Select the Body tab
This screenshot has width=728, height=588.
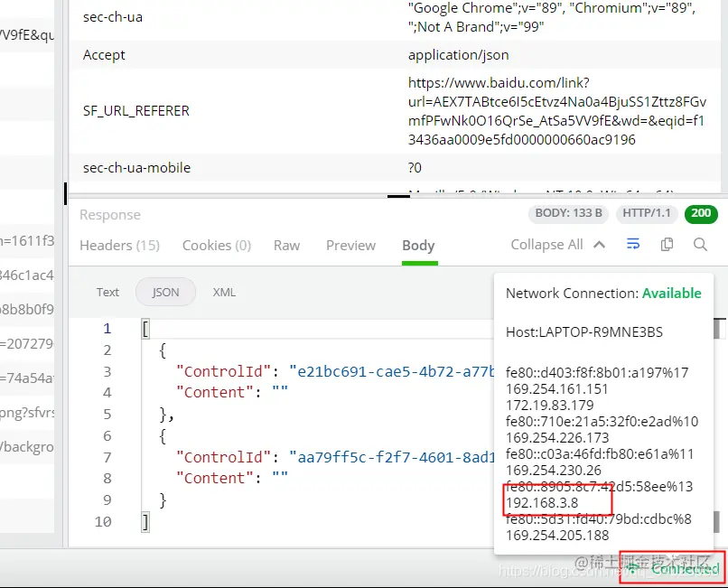pyautogui.click(x=418, y=246)
